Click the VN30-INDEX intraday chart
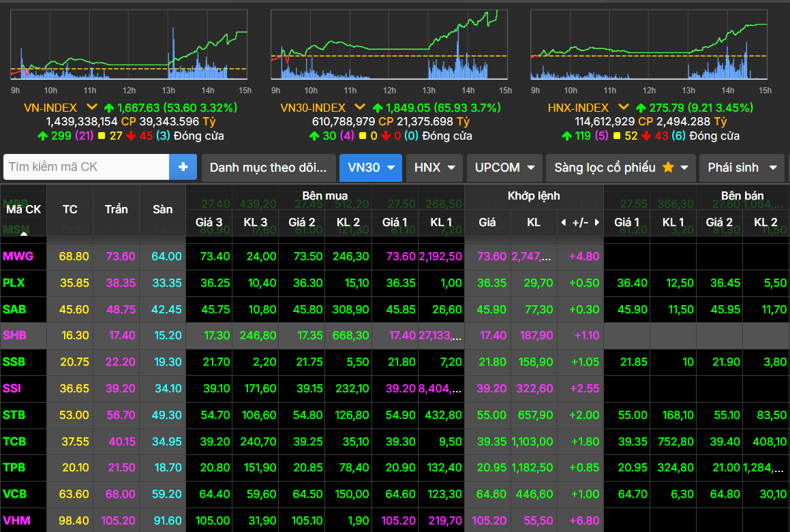Image resolution: width=790 pixels, height=532 pixels. [x=389, y=45]
